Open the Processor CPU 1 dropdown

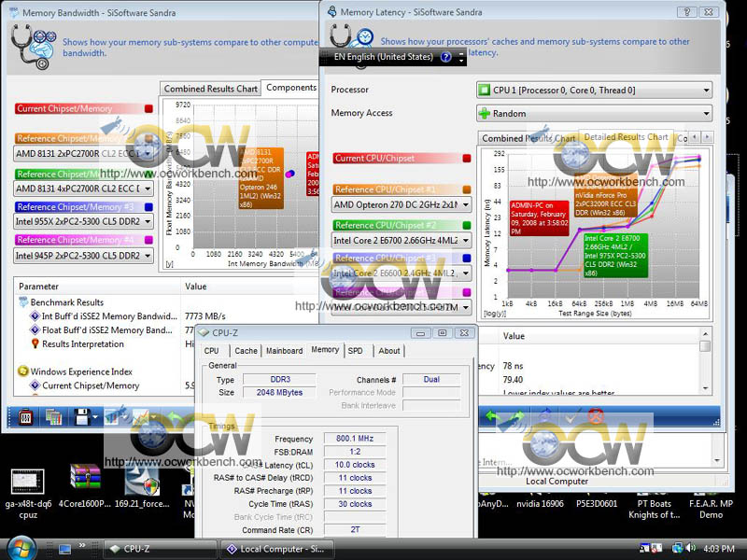coord(594,90)
